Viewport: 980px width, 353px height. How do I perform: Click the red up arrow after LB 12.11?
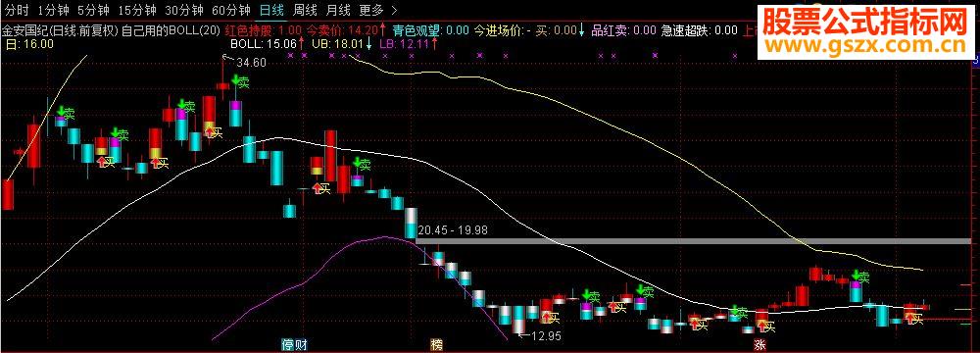[x=433, y=44]
